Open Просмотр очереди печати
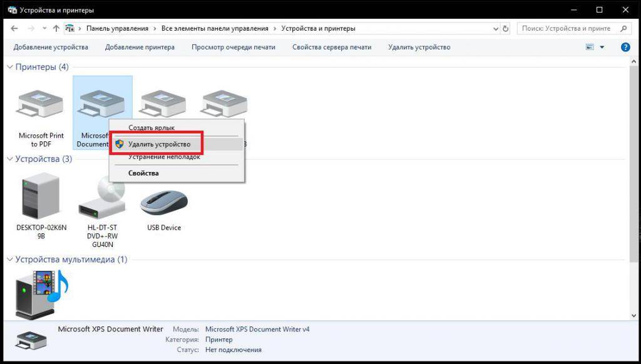This screenshot has width=641, height=364. tap(233, 47)
